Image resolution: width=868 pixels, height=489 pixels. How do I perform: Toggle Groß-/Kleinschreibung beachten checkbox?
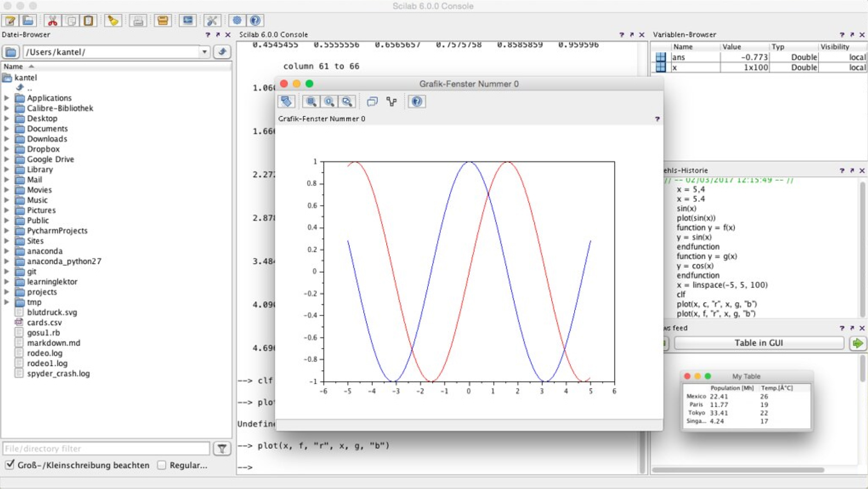(x=10, y=465)
